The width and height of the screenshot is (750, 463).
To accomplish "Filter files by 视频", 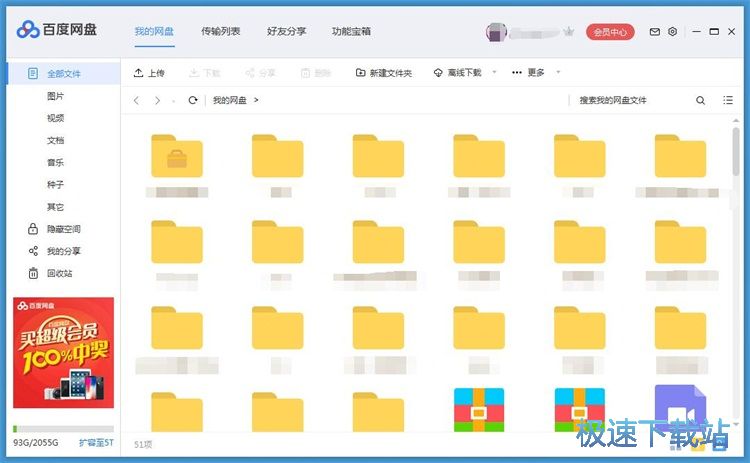I will (55, 118).
